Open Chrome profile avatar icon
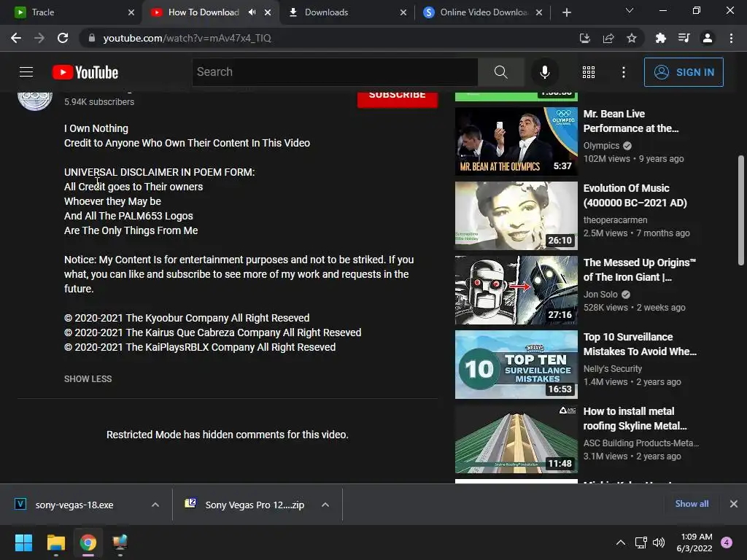This screenshot has height=560, width=747. tap(708, 38)
